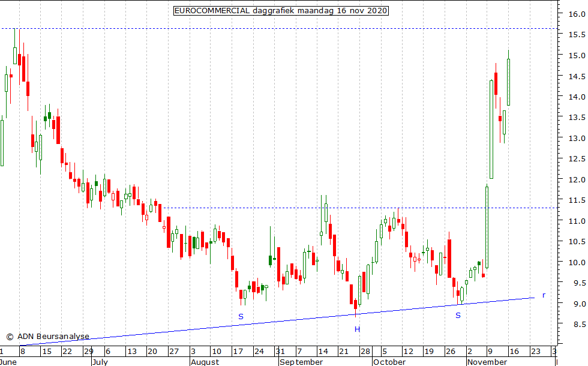588x366 pixels.
Task: Click the 10.0 price axis label
Action: [577, 263]
